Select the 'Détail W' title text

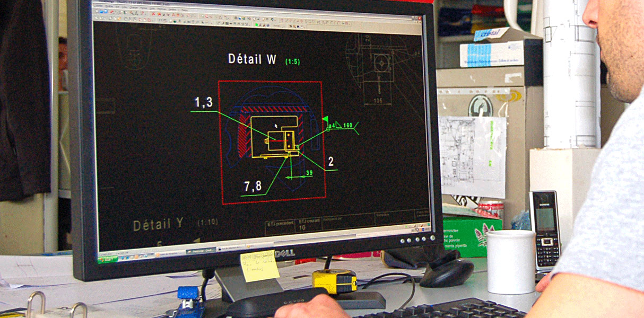point(252,58)
